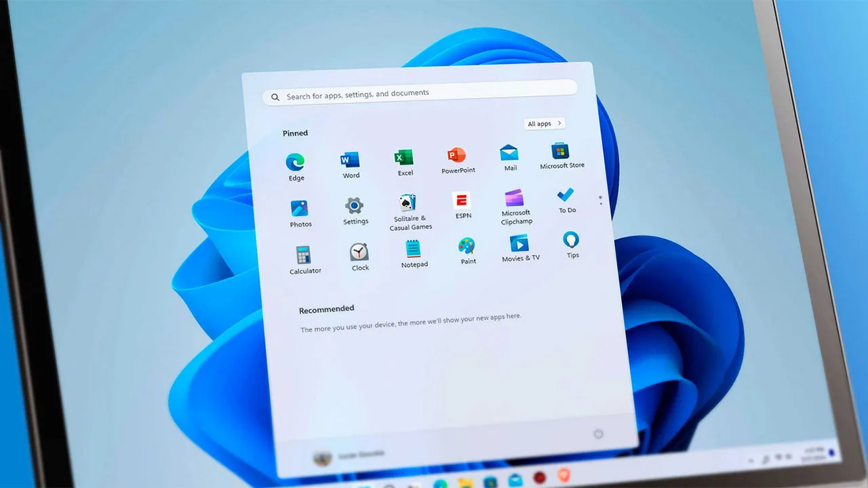Viewport: 868px width, 488px height.
Task: Click the Pinned section heading
Action: (295, 133)
